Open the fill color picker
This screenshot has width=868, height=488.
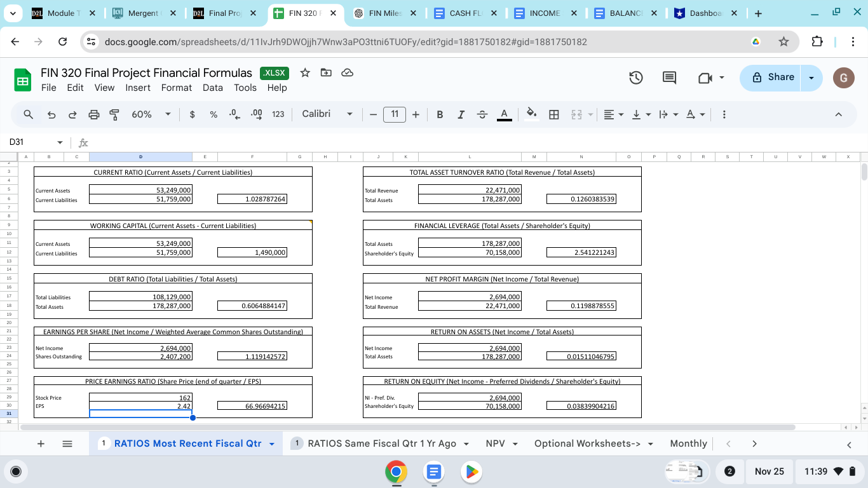pyautogui.click(x=532, y=114)
